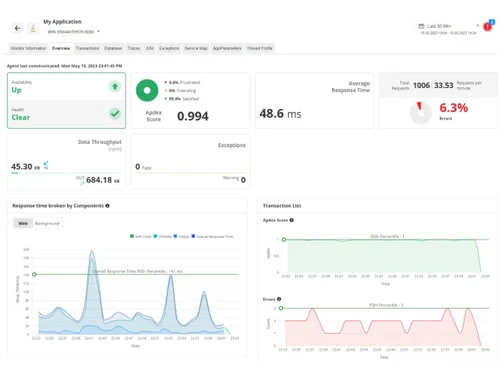
Task: Click the blue notification count badge
Action: tap(492, 22)
